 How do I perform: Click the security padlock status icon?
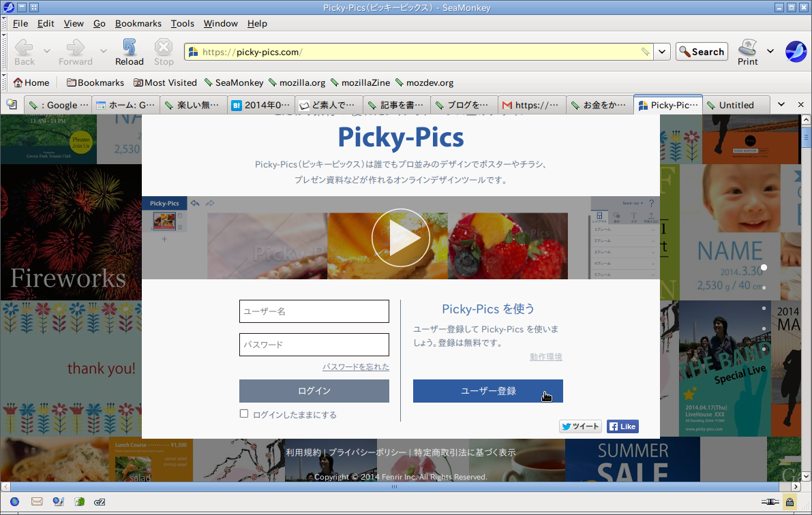pyautogui.click(x=790, y=501)
